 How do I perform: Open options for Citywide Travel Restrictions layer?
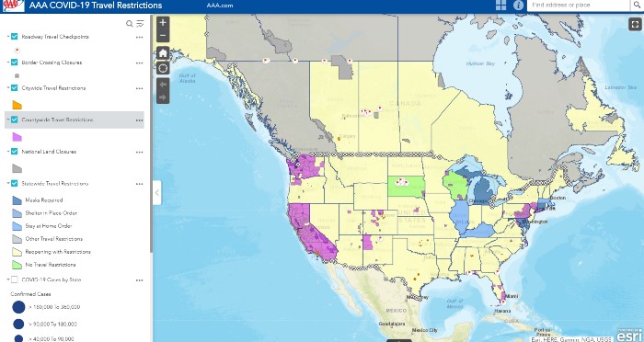140,88
